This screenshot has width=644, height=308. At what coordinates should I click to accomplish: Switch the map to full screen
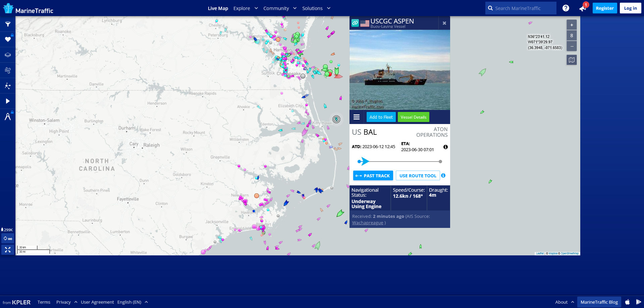click(x=8, y=250)
